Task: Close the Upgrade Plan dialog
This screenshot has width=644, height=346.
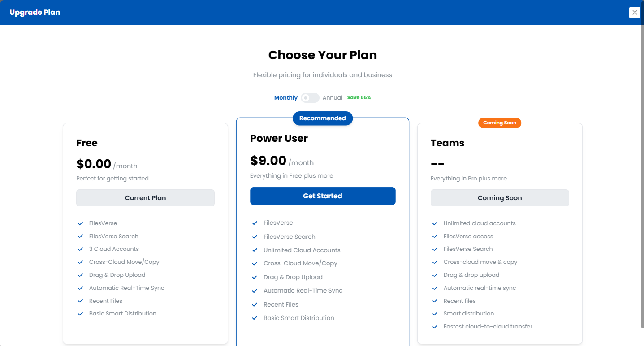Action: 635,13
